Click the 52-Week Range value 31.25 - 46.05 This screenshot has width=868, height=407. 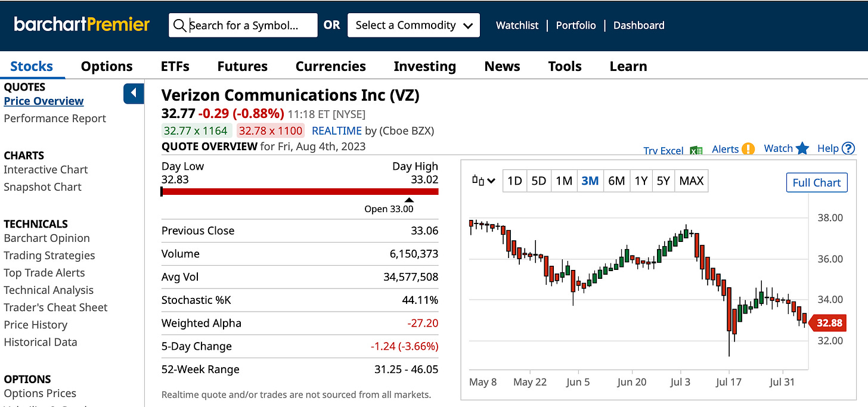(x=406, y=369)
